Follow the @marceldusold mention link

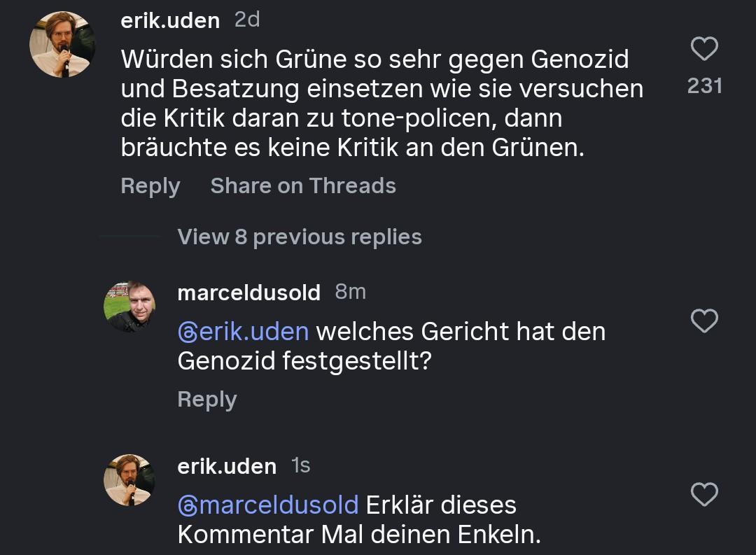(x=268, y=505)
